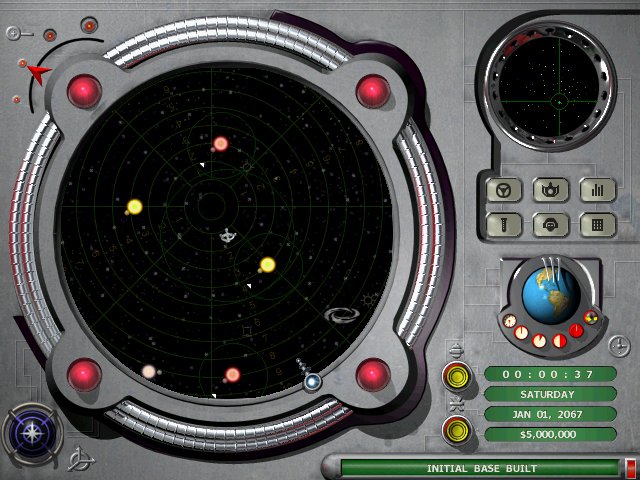This screenshot has height=480, width=640.
Task: Select the blue-white probe craft on map
Action: [x=313, y=382]
